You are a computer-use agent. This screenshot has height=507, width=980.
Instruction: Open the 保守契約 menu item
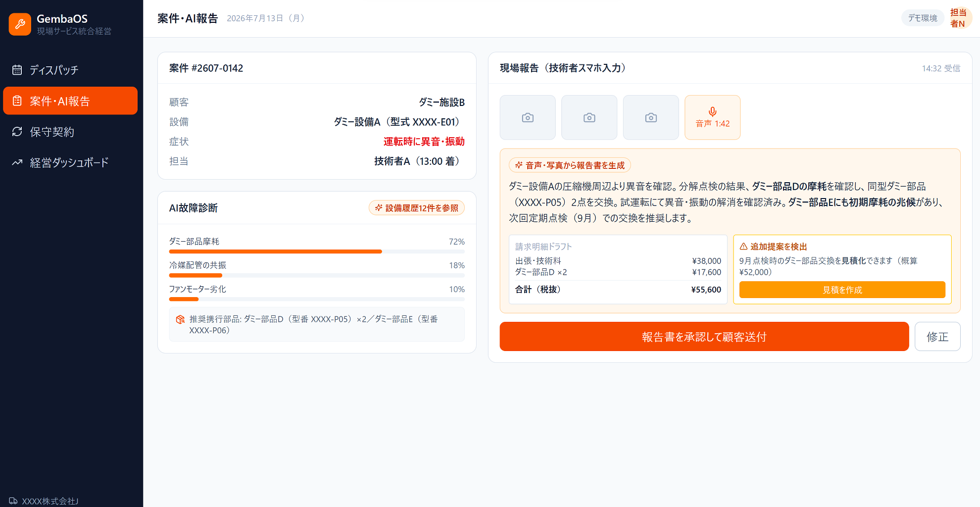click(70, 132)
